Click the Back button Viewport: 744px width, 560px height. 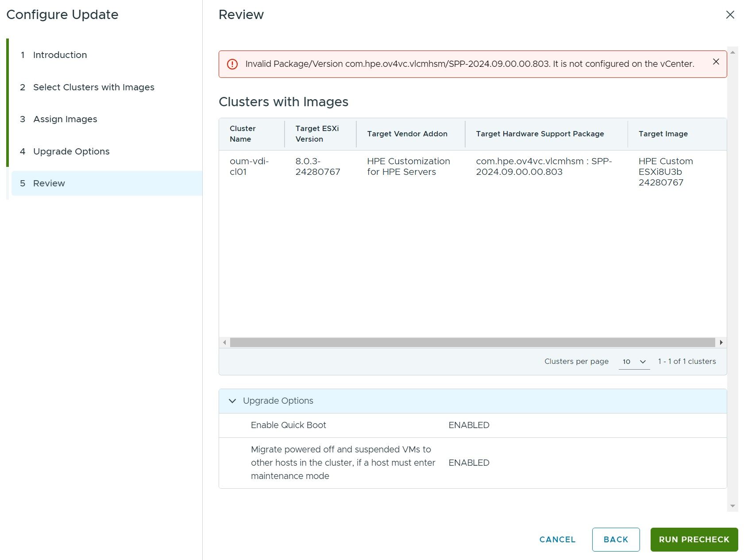616,540
